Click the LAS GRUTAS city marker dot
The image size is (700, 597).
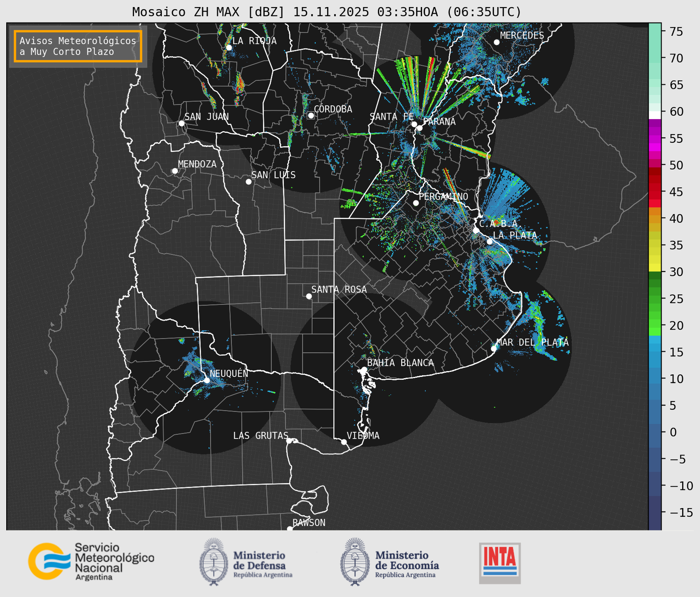pyautogui.click(x=289, y=441)
